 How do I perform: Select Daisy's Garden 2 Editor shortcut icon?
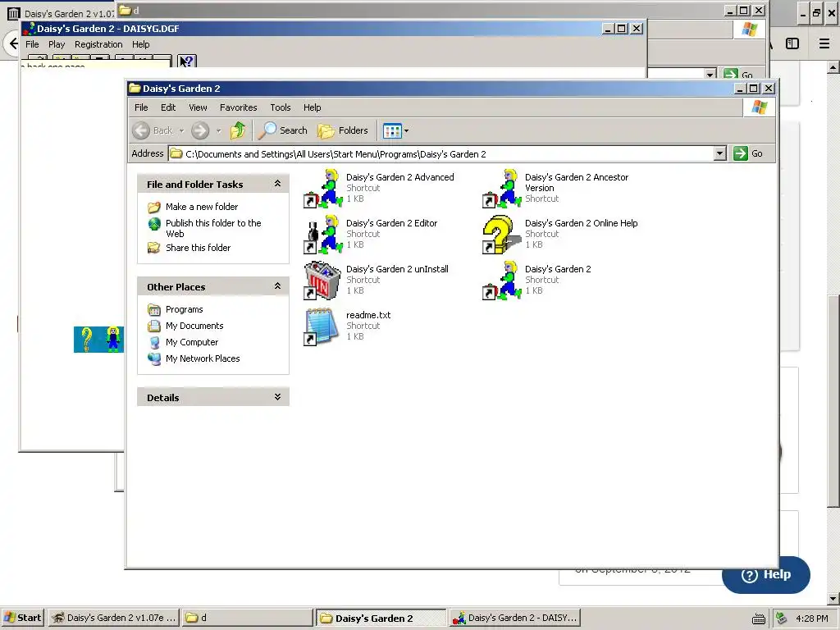(x=323, y=234)
